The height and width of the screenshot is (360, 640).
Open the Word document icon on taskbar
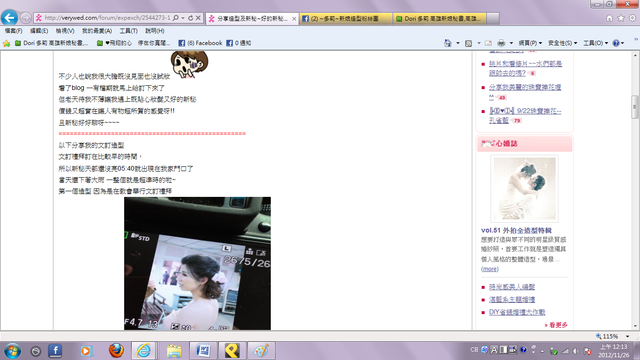click(x=203, y=351)
